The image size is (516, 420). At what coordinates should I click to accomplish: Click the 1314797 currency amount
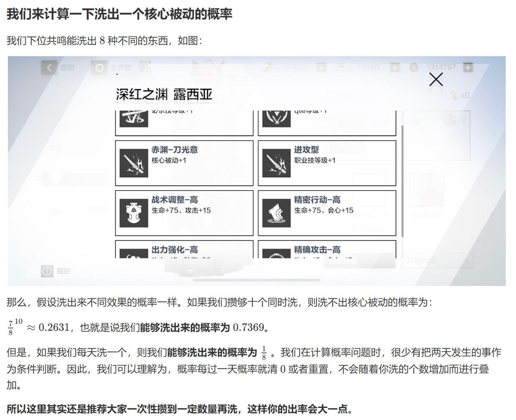[x=441, y=67]
